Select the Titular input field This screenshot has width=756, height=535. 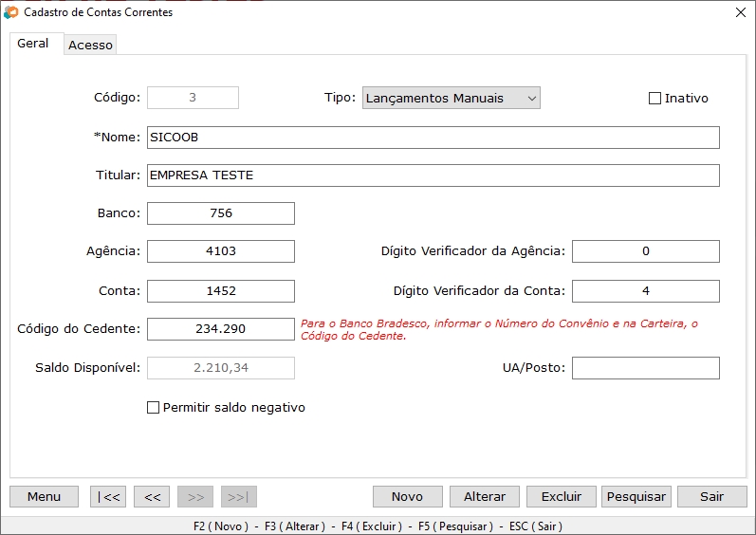click(x=433, y=175)
